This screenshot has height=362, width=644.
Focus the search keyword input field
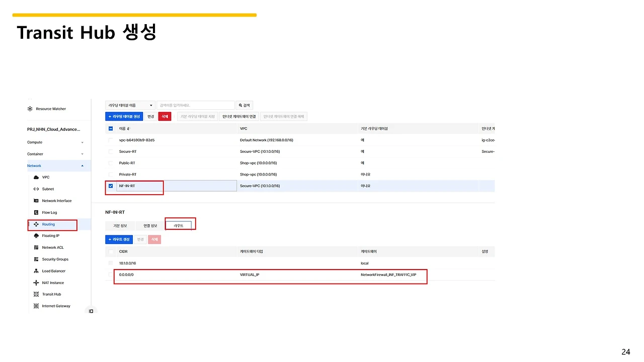(196, 106)
